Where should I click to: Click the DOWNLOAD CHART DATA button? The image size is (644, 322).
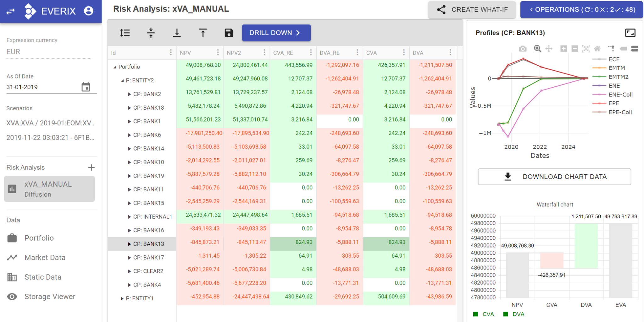(x=554, y=177)
